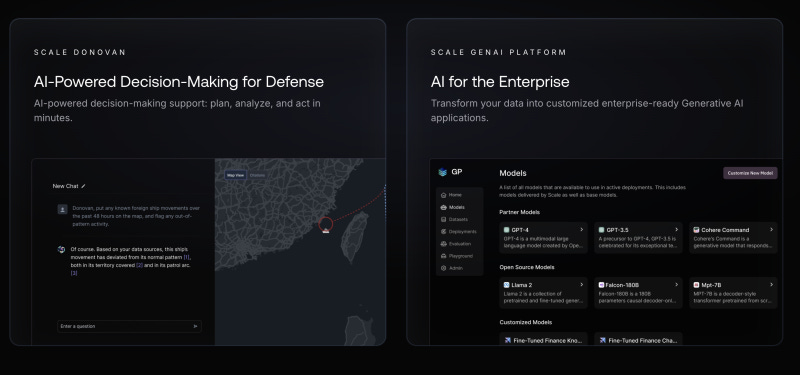Screen dimensions: 800x375
Task: Click the Mpt-7B model icon
Action: click(696, 285)
